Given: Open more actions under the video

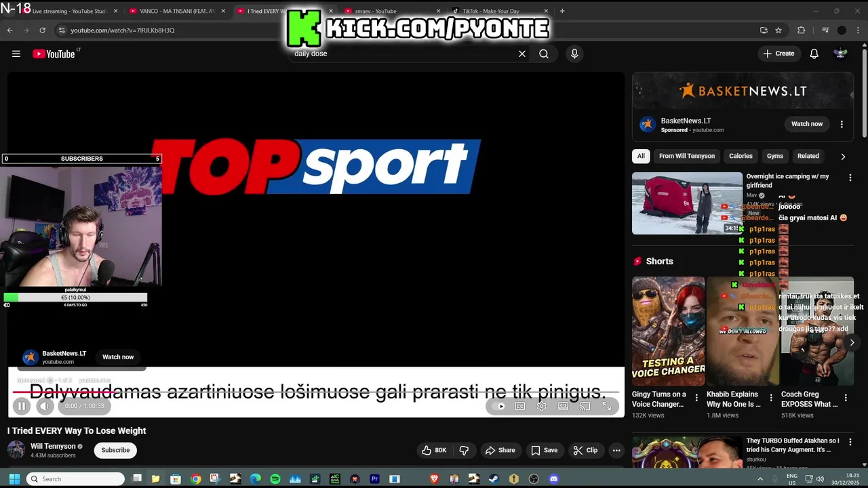Looking at the screenshot, I should point(616,450).
